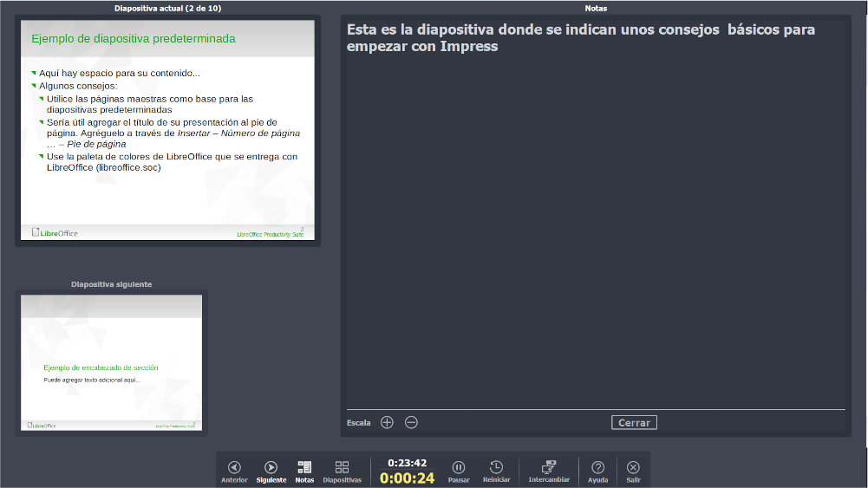Click the Cerrar button in notes
The image size is (868, 488).
pos(635,423)
